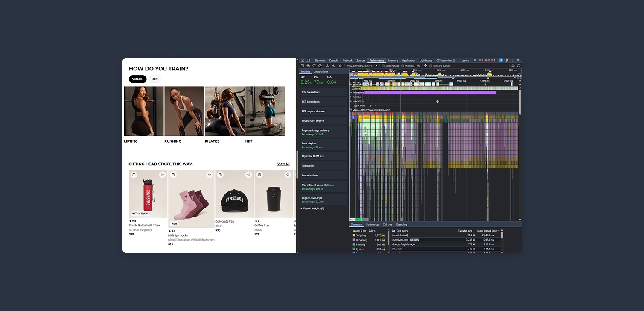Click the reload-and-record profile icon
Screen dimensions: 644x311
pyautogui.click(x=314, y=65)
